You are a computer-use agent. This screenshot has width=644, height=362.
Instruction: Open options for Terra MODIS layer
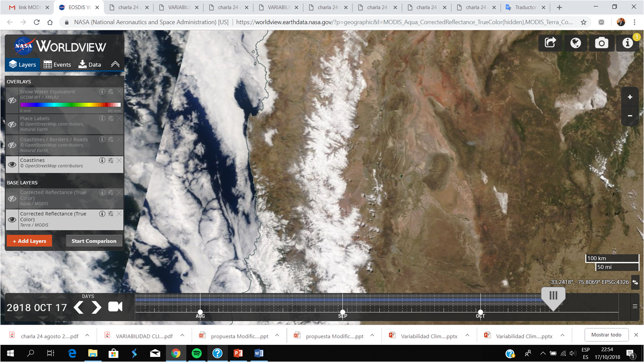point(111,214)
